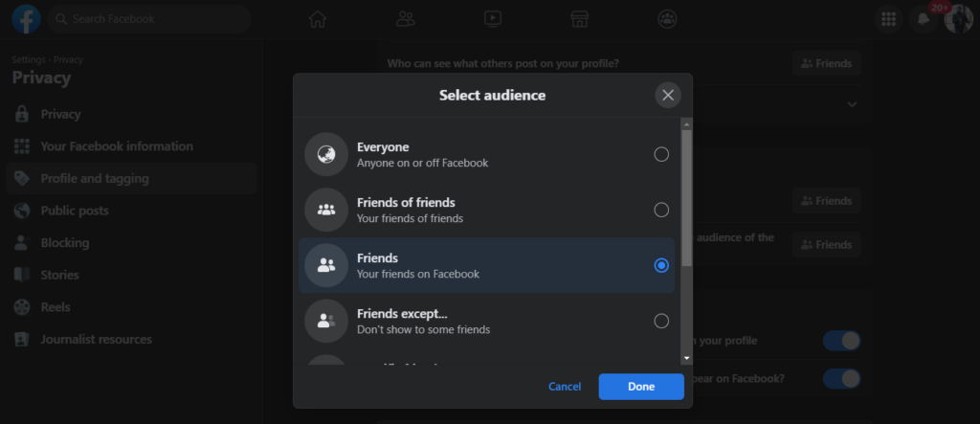Click the Privacy lock icon
The height and width of the screenshot is (424, 980).
pyautogui.click(x=22, y=115)
